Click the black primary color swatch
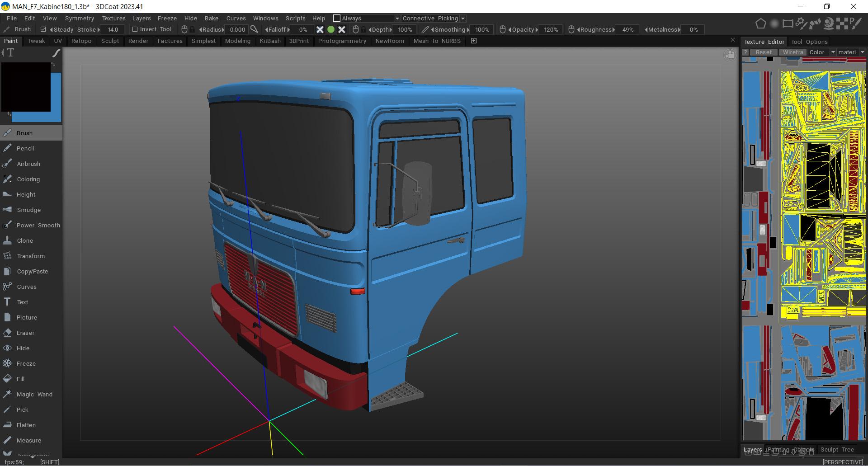 coord(26,87)
